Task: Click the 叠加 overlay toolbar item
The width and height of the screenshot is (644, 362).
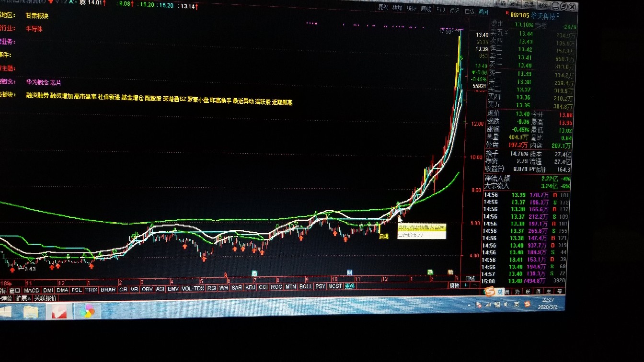Action: [x=397, y=8]
